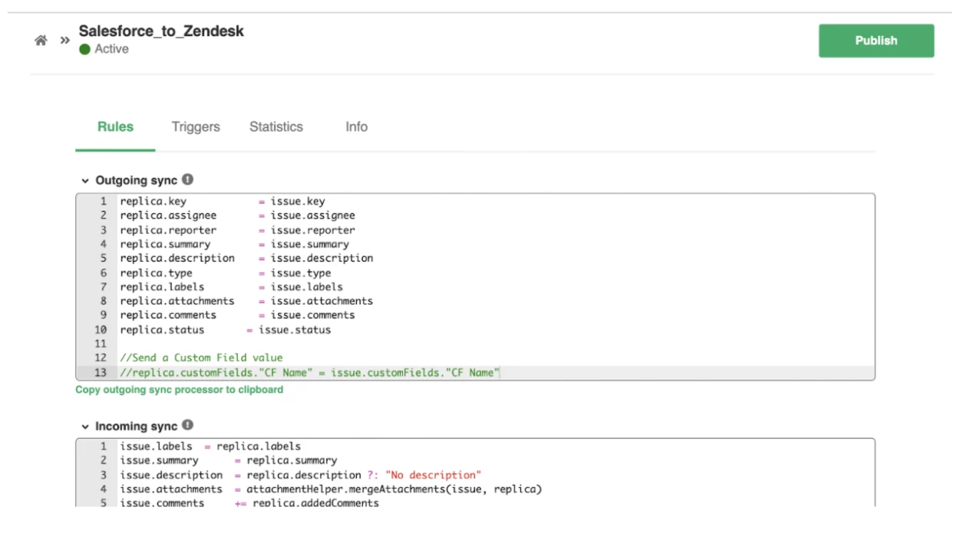Click the commented replica.customFields line
958x560 pixels.
[x=310, y=373]
